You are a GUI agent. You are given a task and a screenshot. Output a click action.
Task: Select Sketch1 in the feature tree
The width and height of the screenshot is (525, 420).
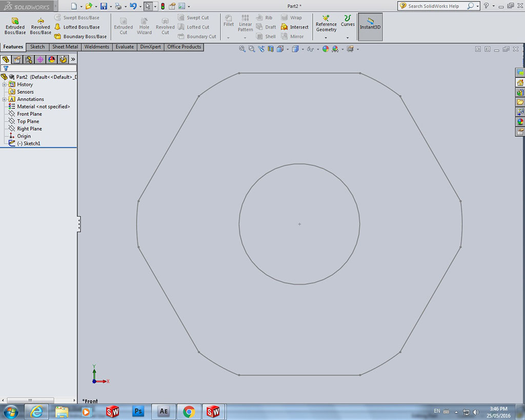[x=28, y=144]
